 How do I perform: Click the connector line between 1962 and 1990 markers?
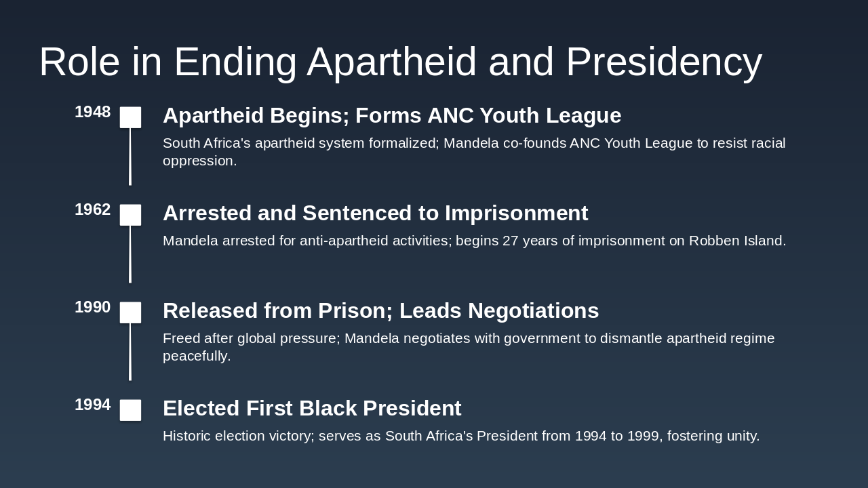click(130, 254)
